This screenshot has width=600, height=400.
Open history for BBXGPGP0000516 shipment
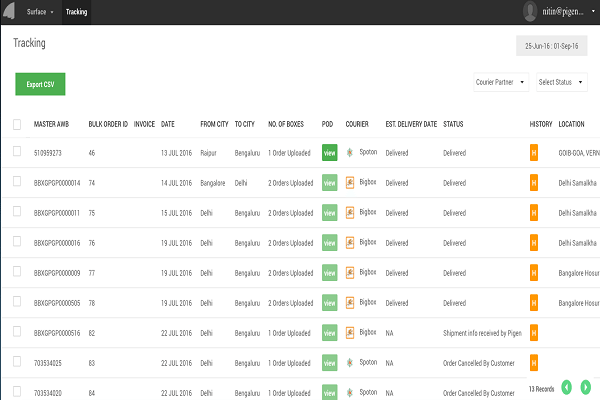coord(534,331)
